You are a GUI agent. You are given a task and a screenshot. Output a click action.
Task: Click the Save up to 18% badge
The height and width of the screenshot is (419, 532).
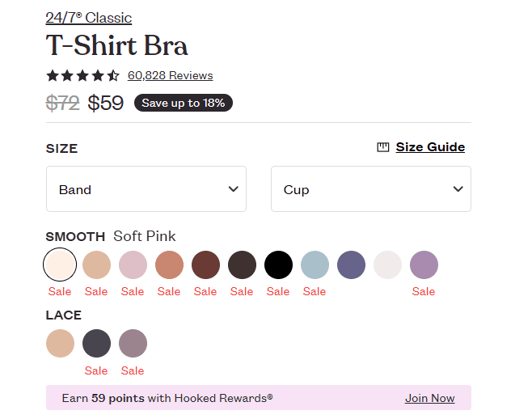point(184,103)
